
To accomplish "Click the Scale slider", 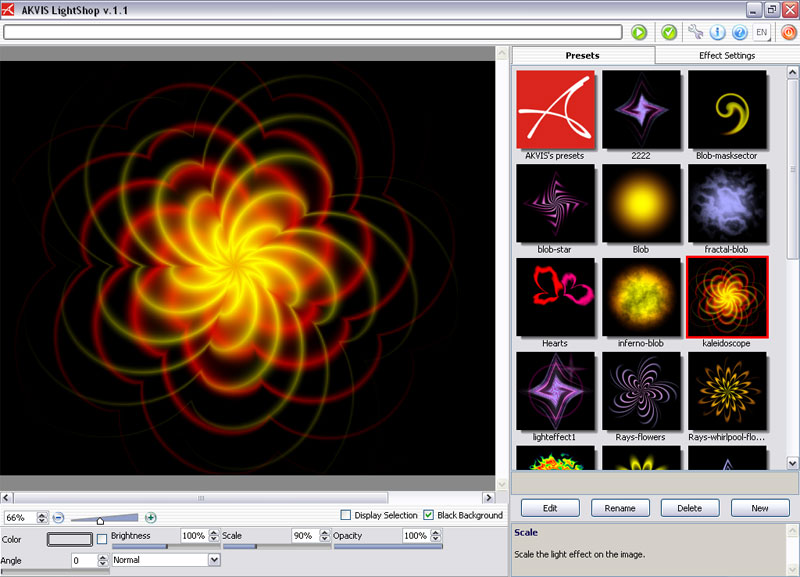I will [x=277, y=546].
